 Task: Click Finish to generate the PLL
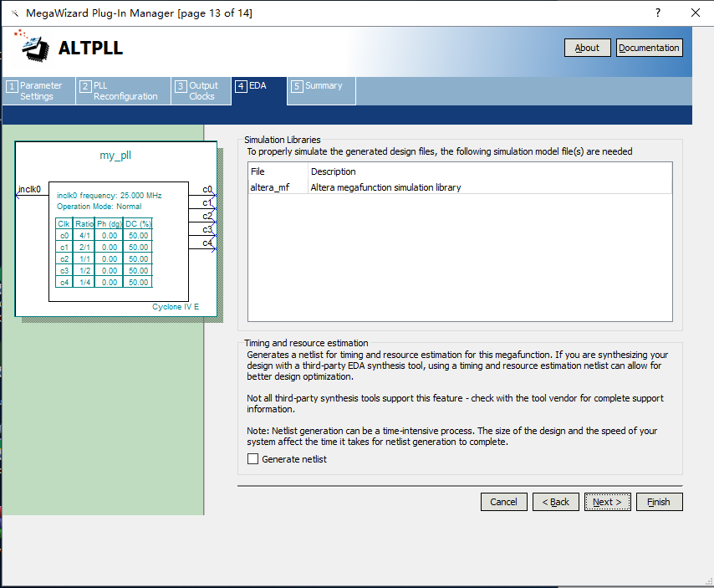tap(659, 502)
